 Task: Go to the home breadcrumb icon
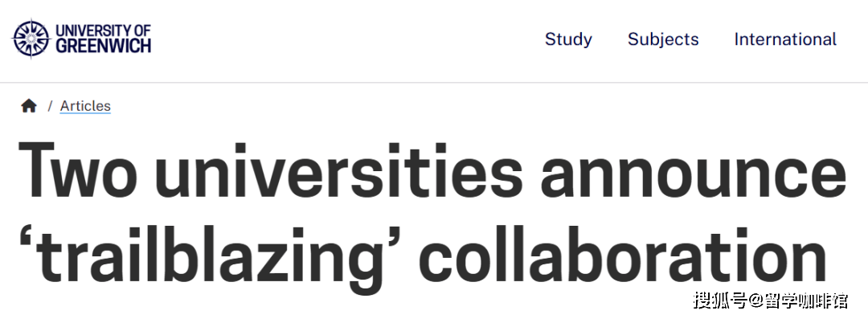click(29, 106)
